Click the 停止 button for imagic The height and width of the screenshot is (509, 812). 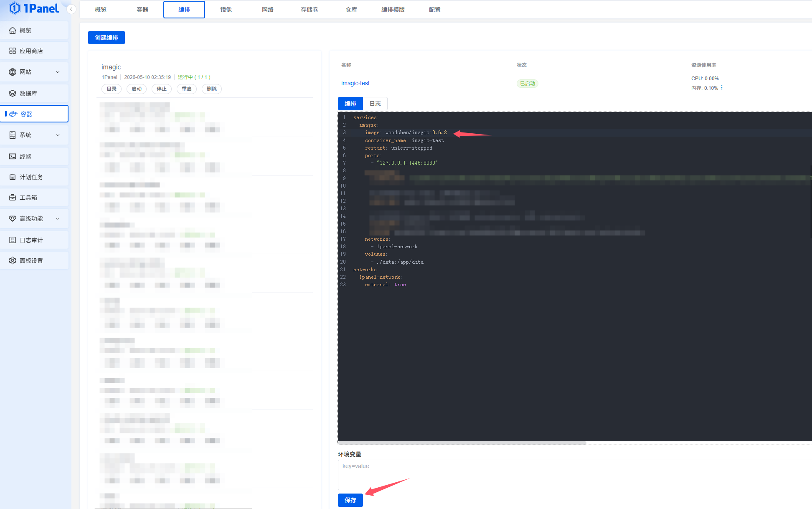(x=162, y=89)
